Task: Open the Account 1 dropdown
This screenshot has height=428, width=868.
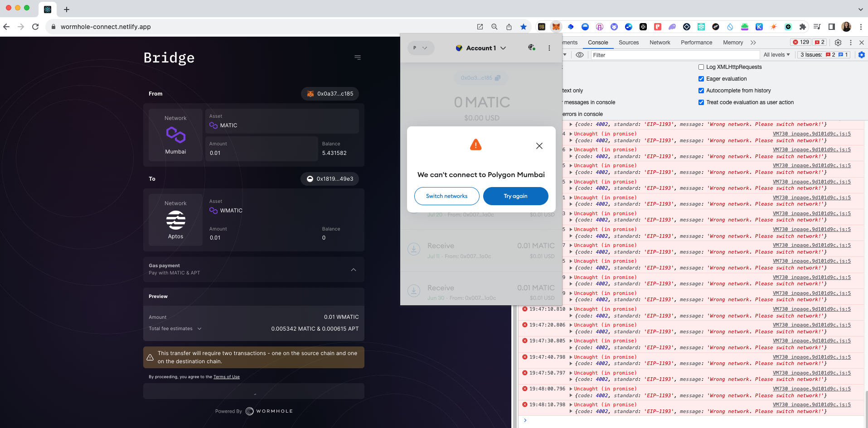Action: click(x=481, y=48)
